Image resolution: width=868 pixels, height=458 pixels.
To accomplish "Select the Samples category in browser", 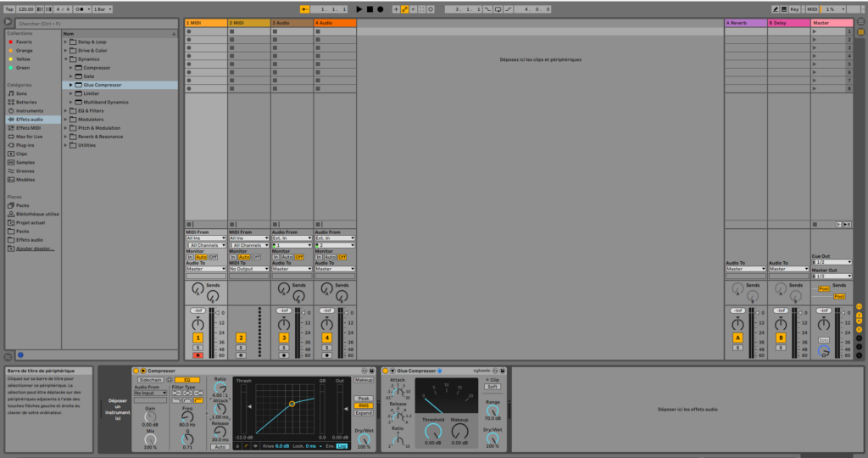I will 25,162.
